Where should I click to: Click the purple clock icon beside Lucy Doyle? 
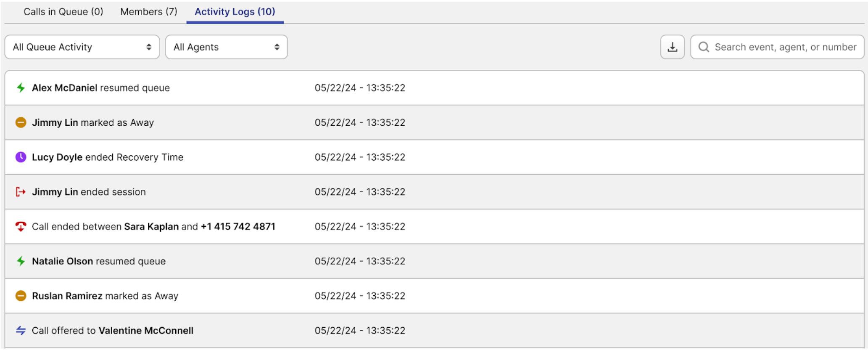click(21, 157)
